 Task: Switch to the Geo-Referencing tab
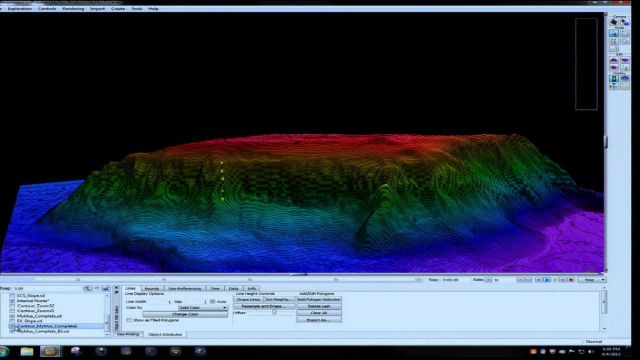[x=184, y=289]
